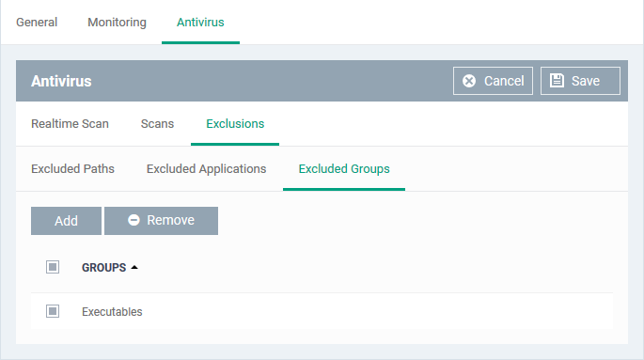The image size is (644, 360).
Task: Open the Monitoring tab
Action: [x=118, y=23]
